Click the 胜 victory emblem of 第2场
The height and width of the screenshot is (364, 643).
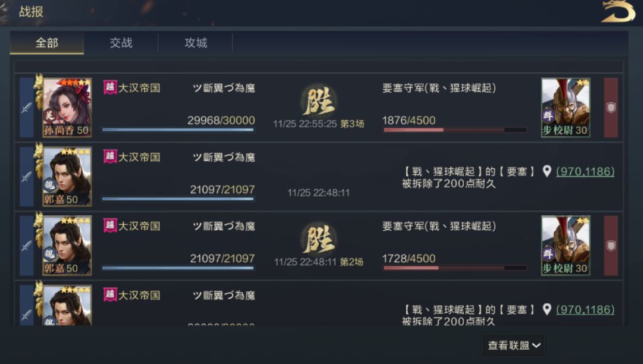point(319,239)
